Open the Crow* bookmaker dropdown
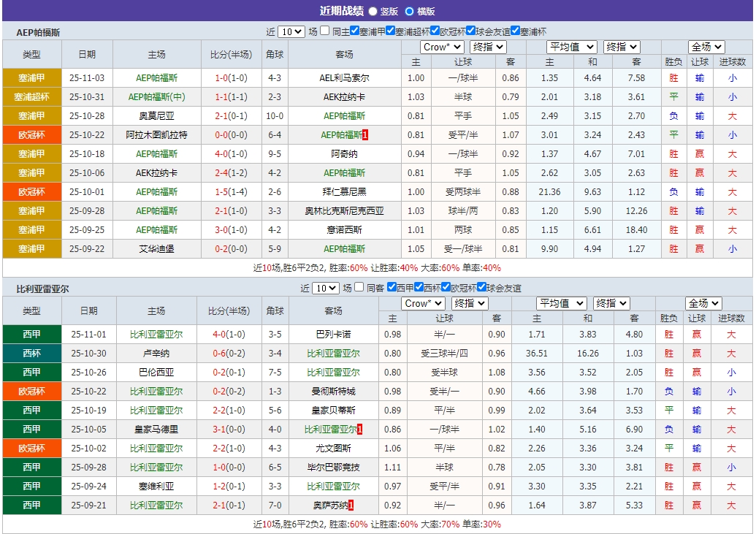The width and height of the screenshot is (756, 534). 440,46
